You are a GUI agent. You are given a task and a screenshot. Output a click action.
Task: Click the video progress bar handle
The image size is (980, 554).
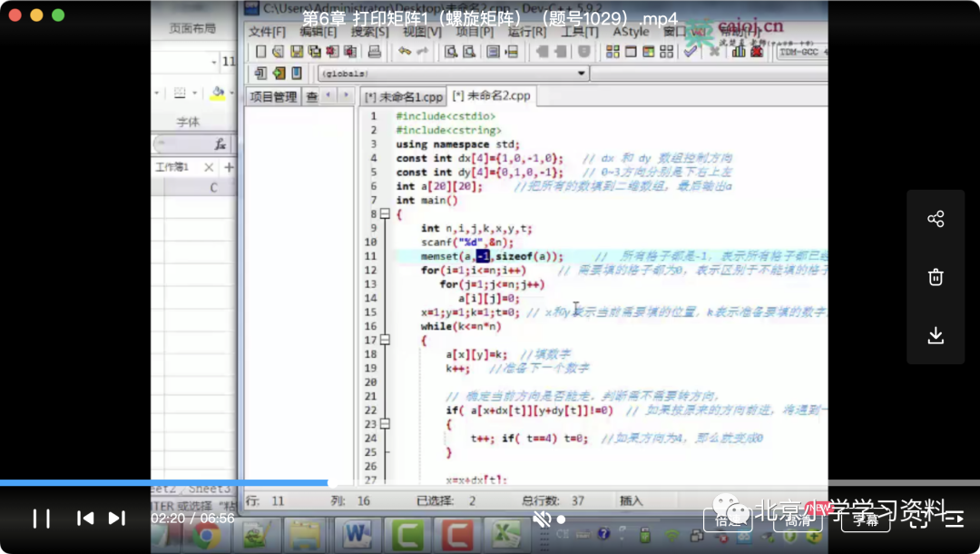click(332, 483)
